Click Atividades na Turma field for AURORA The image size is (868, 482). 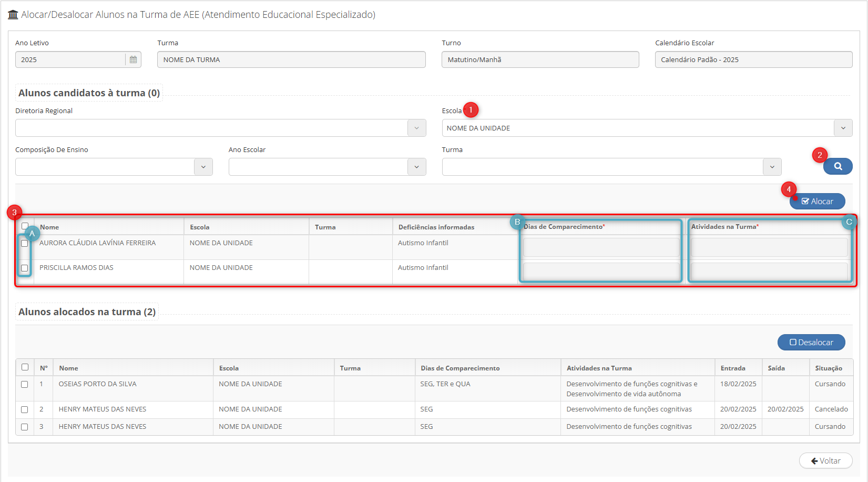point(769,247)
